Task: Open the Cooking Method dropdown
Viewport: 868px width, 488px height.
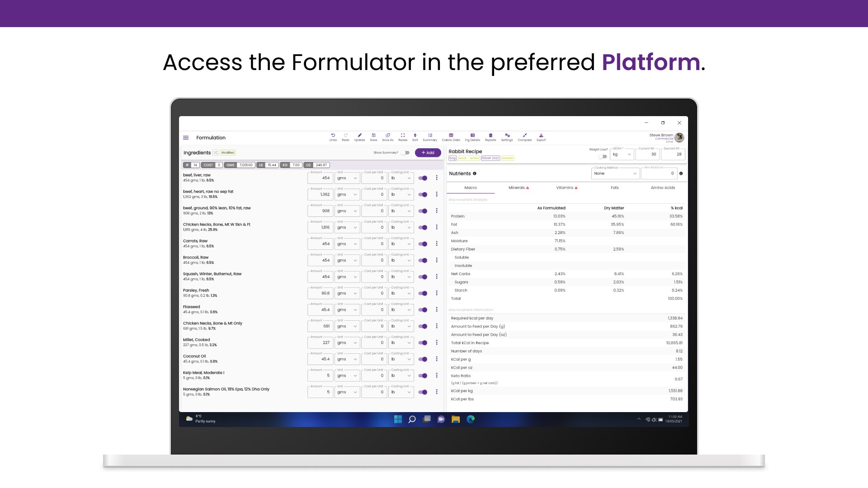Action: 615,174
